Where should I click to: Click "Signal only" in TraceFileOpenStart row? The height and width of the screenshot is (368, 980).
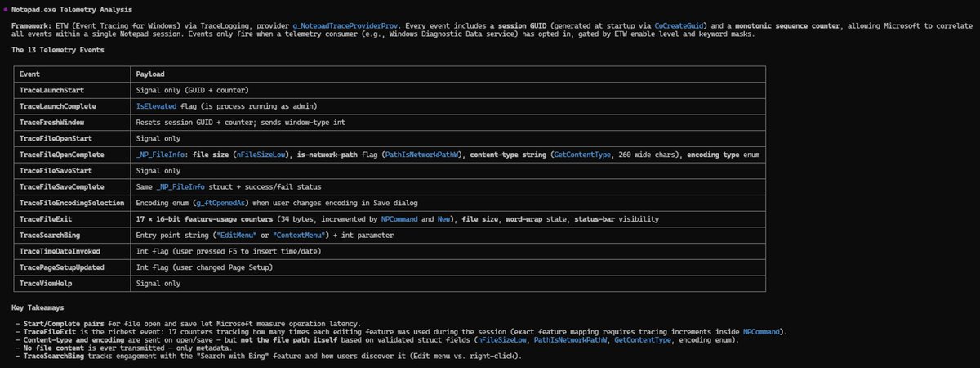coord(158,138)
